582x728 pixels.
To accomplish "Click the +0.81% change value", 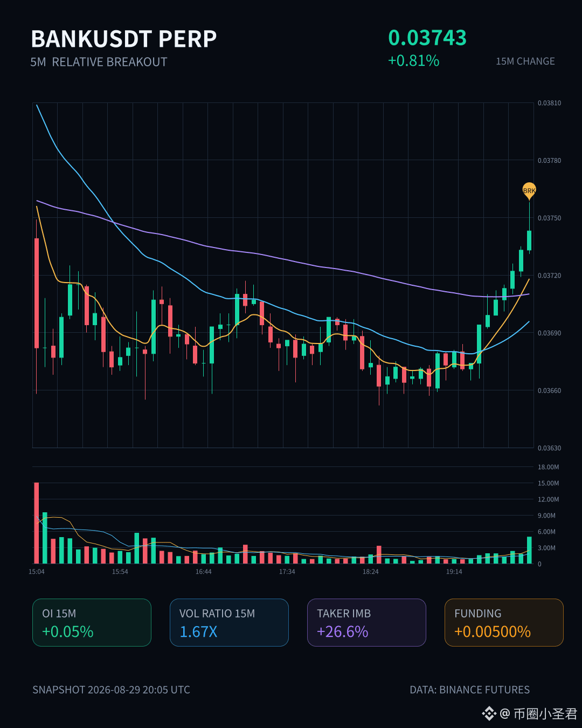I will point(414,60).
